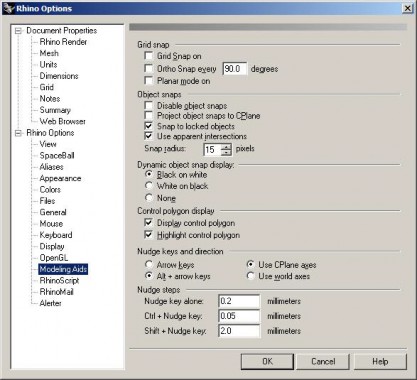Select Mouse options
The image size is (417, 380).
point(51,224)
